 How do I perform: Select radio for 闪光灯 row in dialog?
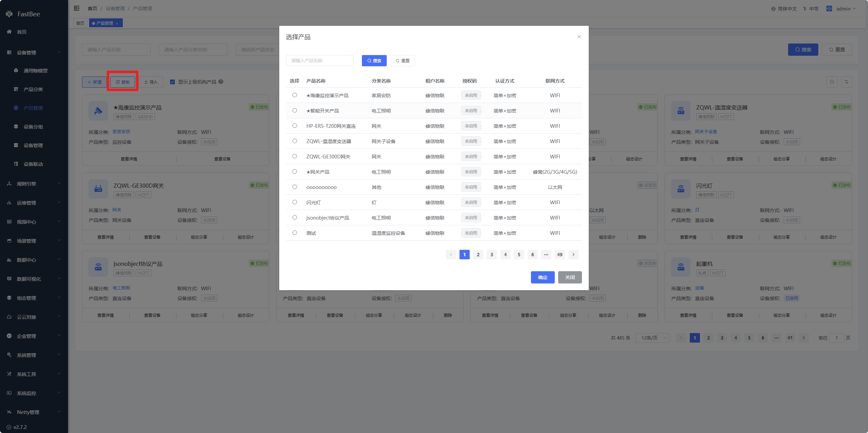point(295,202)
